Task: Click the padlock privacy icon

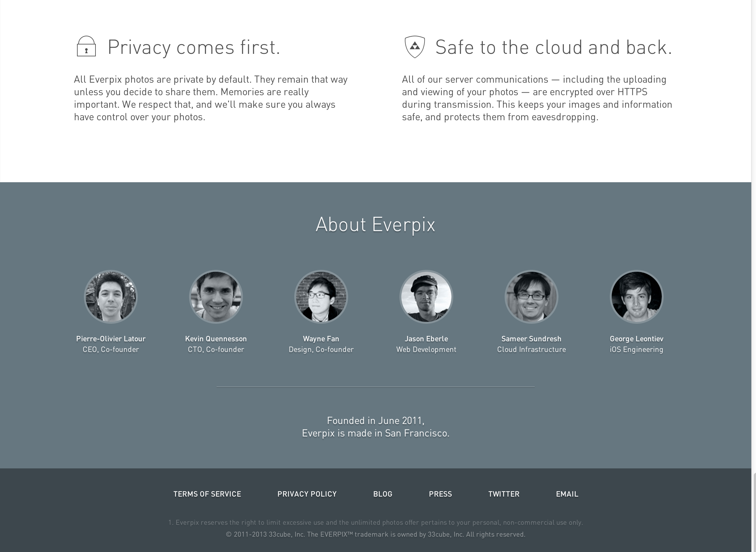Action: pyautogui.click(x=86, y=46)
